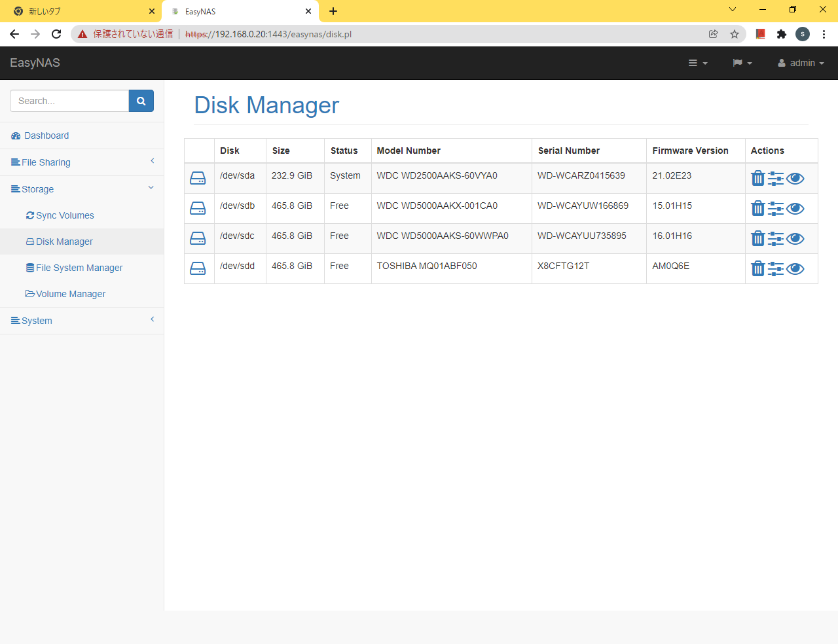
Task: Open settings sliders icon for /dev/sda
Action: click(x=776, y=179)
